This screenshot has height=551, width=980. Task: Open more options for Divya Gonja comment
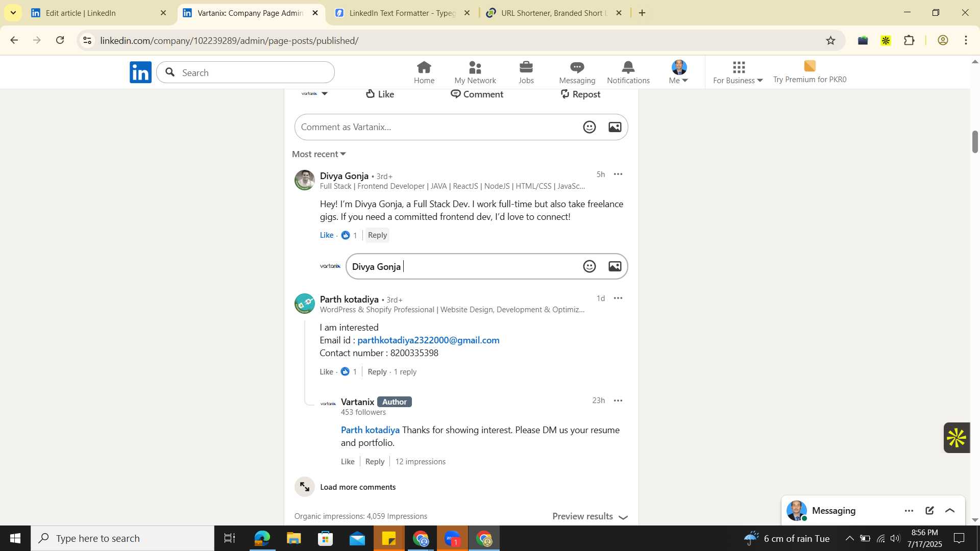(618, 174)
